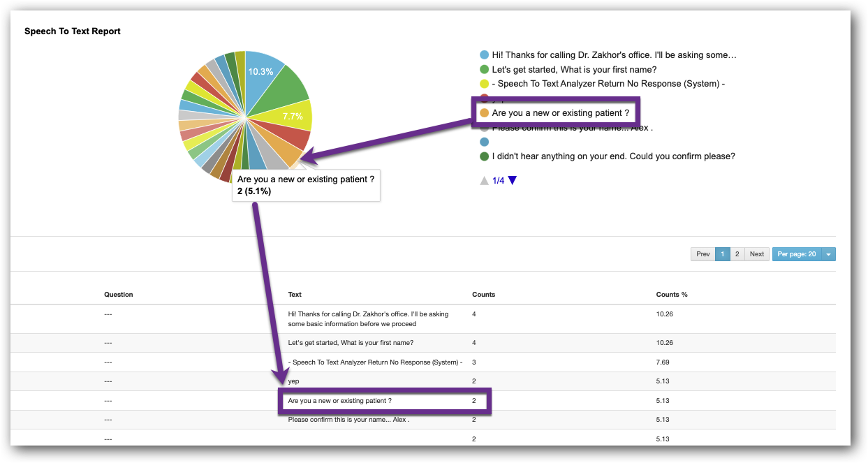Click the Prev pagination button
Viewport: 868px width, 463px height.
(x=703, y=254)
